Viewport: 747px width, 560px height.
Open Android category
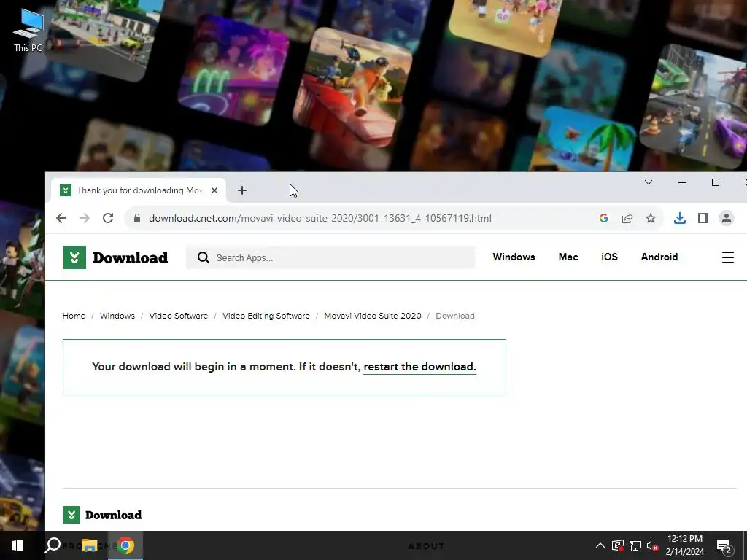click(659, 257)
